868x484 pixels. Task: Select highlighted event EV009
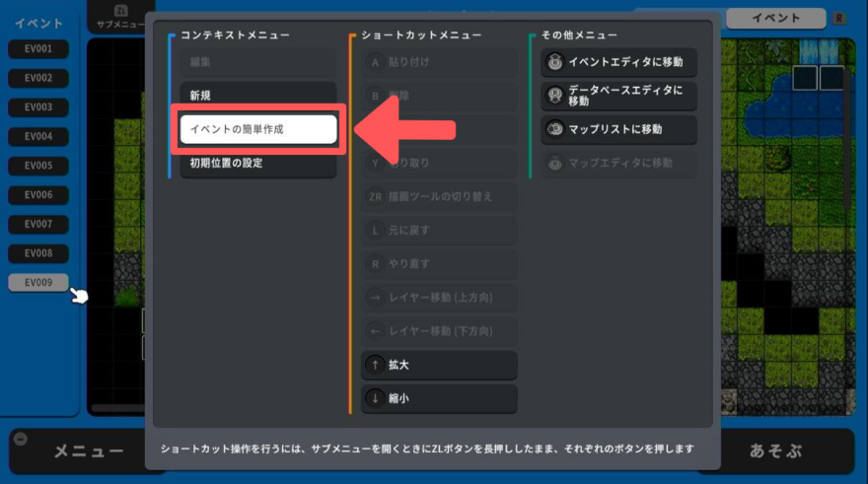click(x=38, y=283)
